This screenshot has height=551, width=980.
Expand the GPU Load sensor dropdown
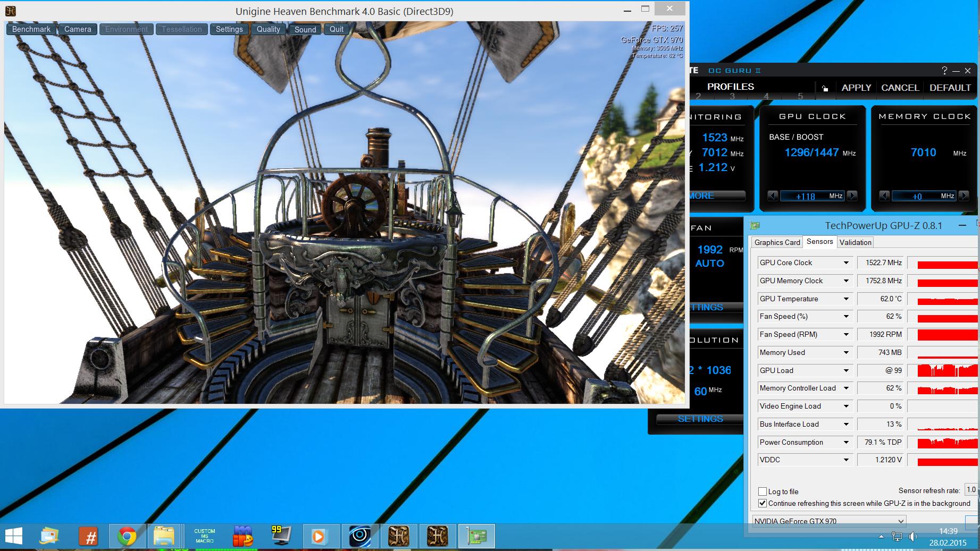tap(846, 371)
